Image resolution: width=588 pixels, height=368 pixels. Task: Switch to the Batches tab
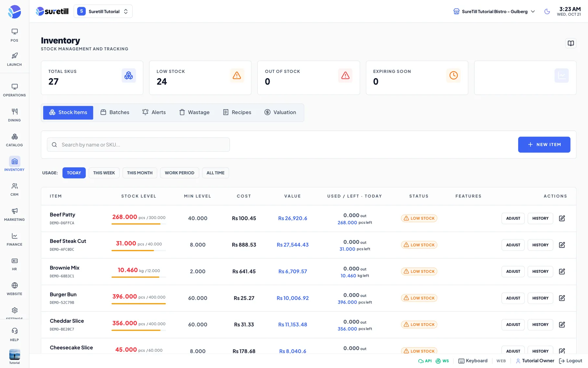(x=115, y=113)
